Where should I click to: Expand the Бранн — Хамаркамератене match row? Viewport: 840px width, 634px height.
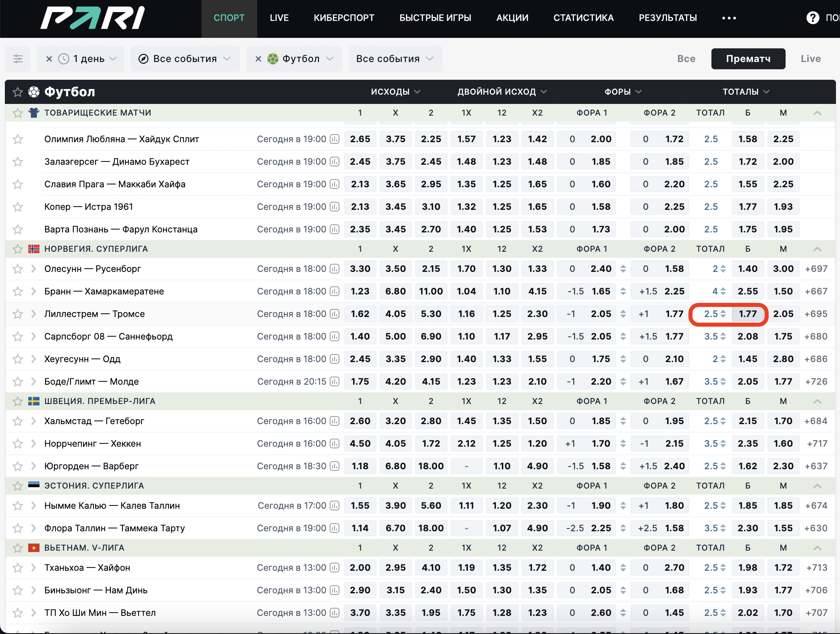point(33,291)
